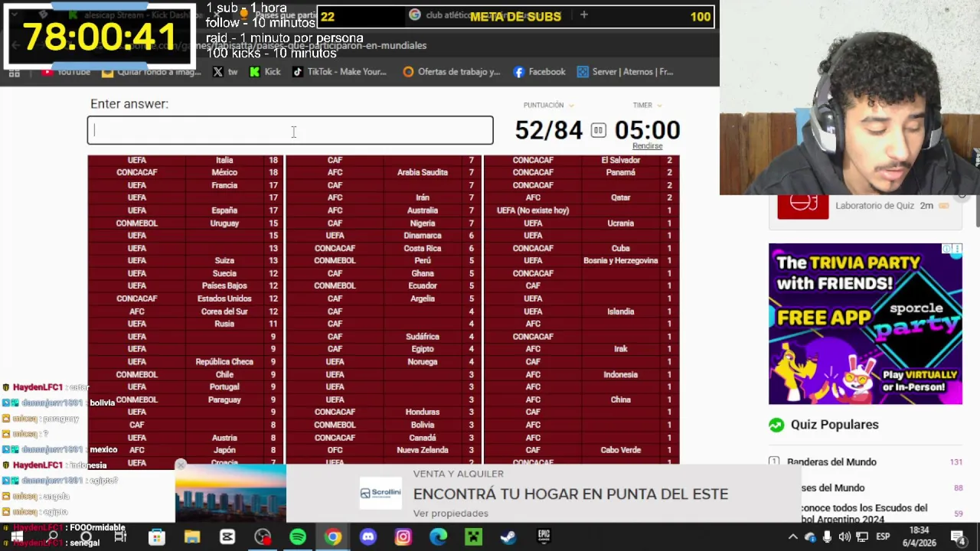Click the Arabia Saudita answer cell
Screen dimensions: 980x551
(x=423, y=173)
